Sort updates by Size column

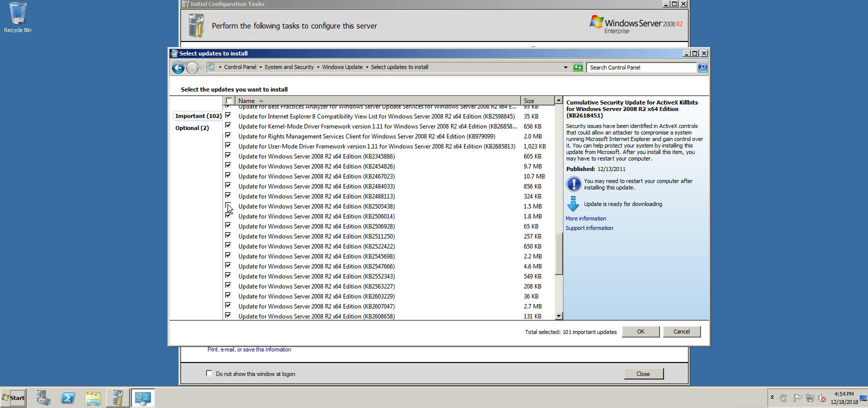[x=537, y=100]
